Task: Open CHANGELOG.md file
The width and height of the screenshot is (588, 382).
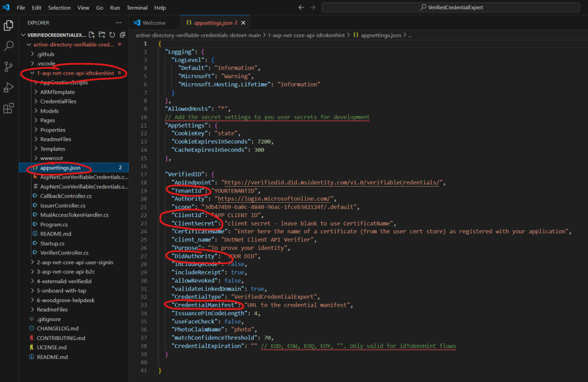Action: tap(57, 329)
